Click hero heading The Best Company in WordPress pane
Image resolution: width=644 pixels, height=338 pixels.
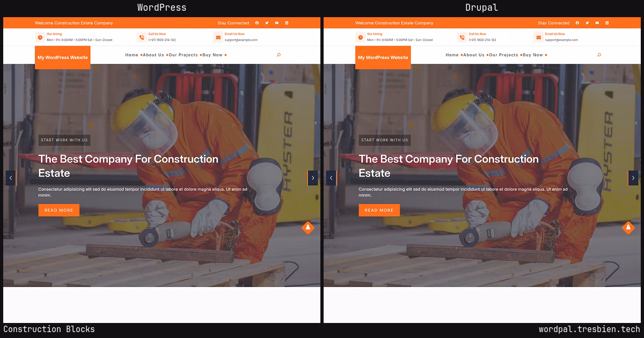click(128, 166)
